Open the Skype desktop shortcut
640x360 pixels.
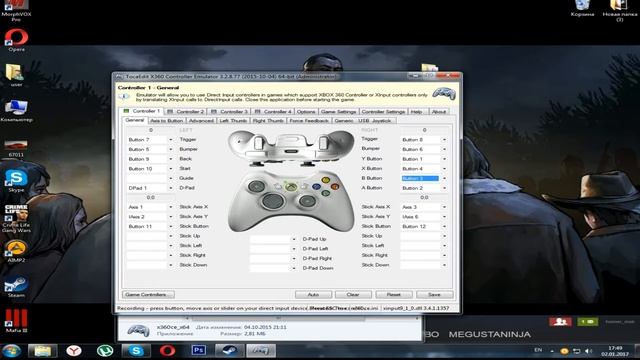pyautogui.click(x=16, y=181)
